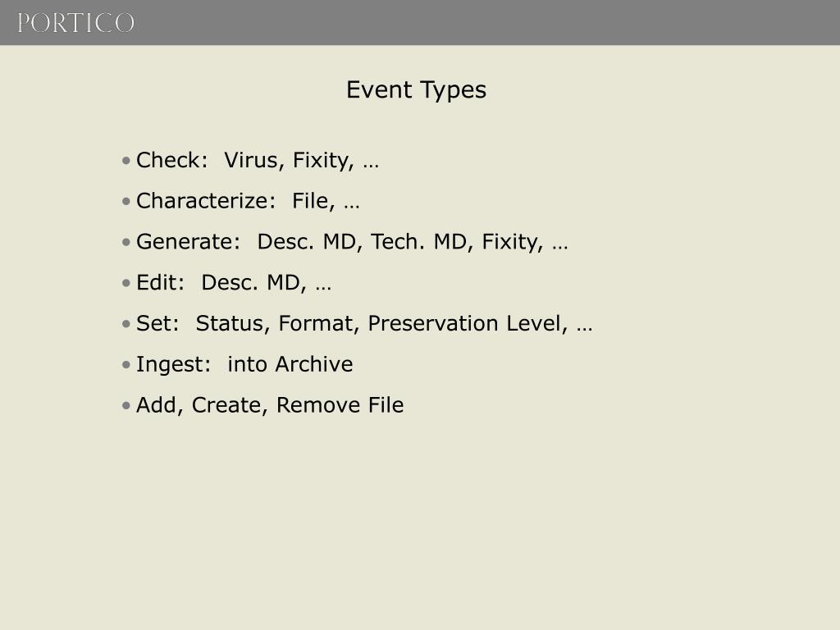
Task: Click the bullet before Characterize line
Action: click(x=126, y=202)
